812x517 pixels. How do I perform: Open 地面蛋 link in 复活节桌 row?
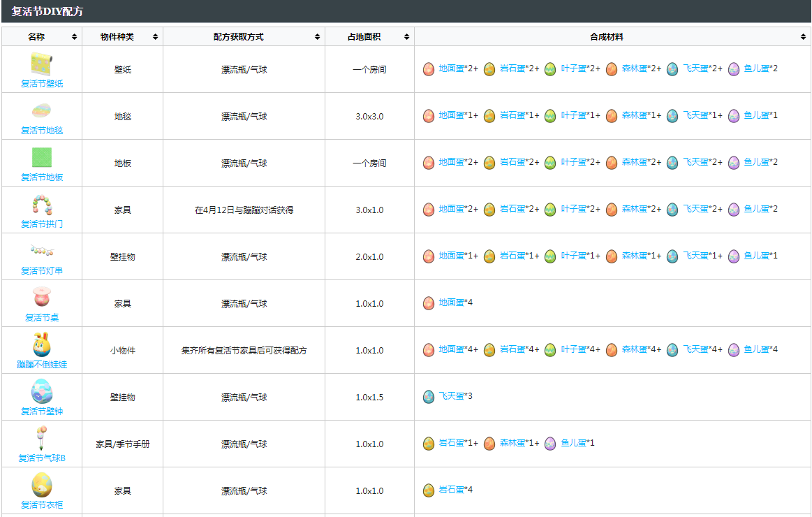(x=451, y=302)
